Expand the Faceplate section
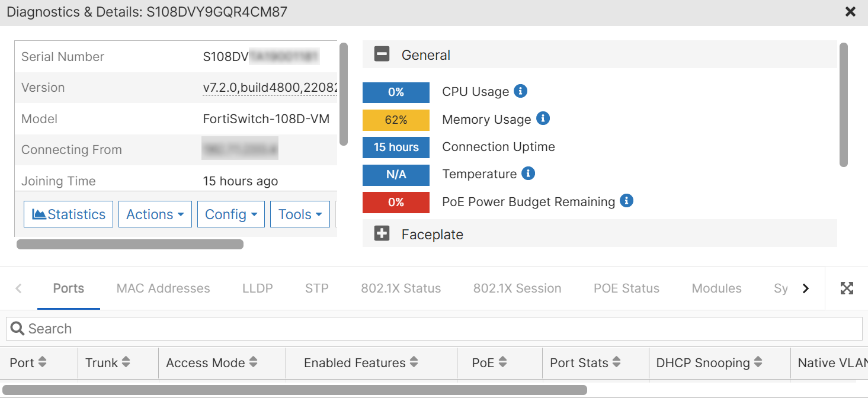Screen dimensions: 868x398 [x=382, y=233]
